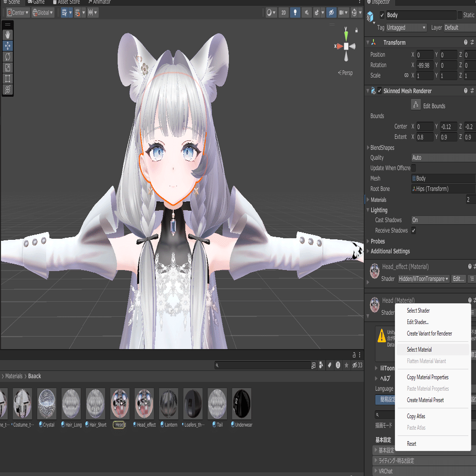This screenshot has width=476, height=476.
Task: Click the red X axis on scene gizmo
Action: [x=339, y=46]
